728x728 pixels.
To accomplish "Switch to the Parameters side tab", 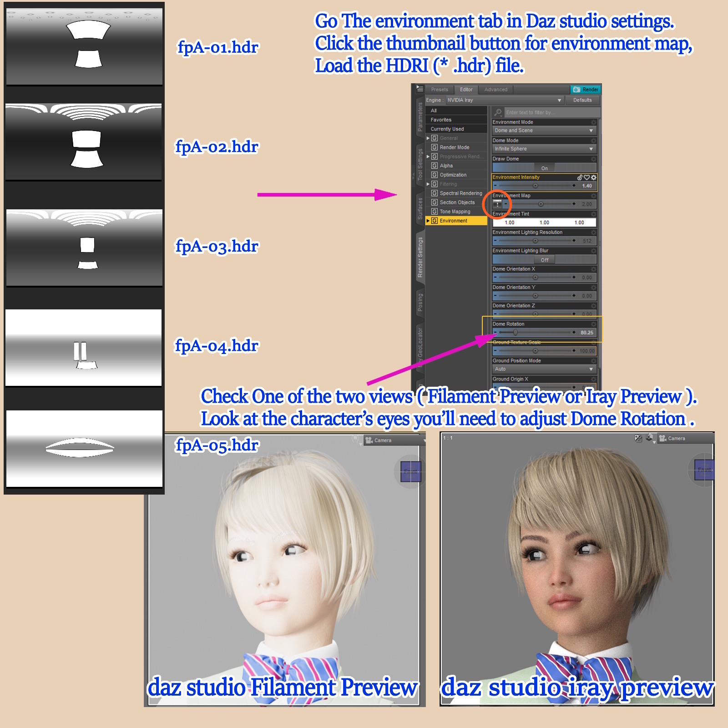I will [420, 117].
